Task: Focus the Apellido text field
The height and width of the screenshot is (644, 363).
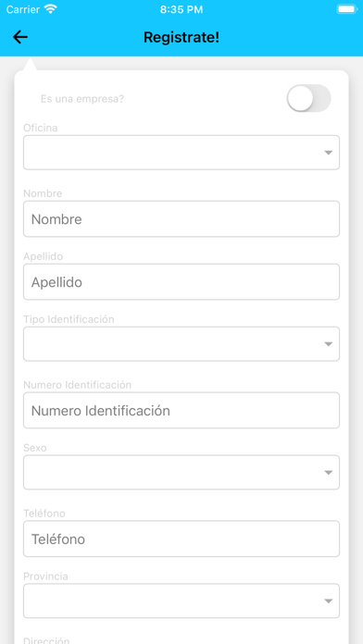Action: coord(181,281)
